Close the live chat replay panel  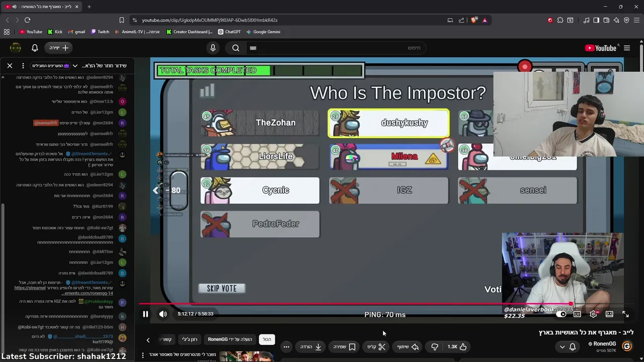pos(10,65)
